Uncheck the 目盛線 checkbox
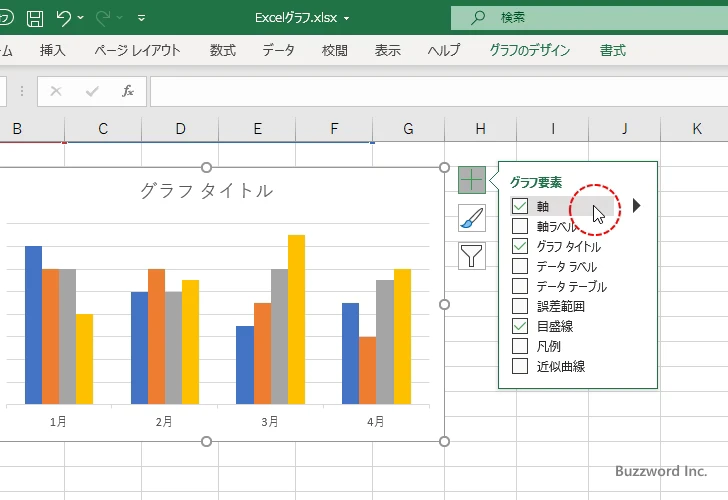The height and width of the screenshot is (500, 728). 520,326
